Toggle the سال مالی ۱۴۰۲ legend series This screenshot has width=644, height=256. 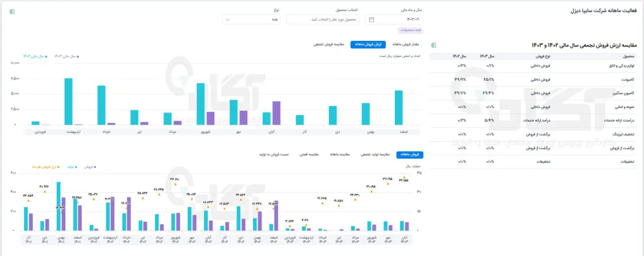pyautogui.click(x=35, y=56)
